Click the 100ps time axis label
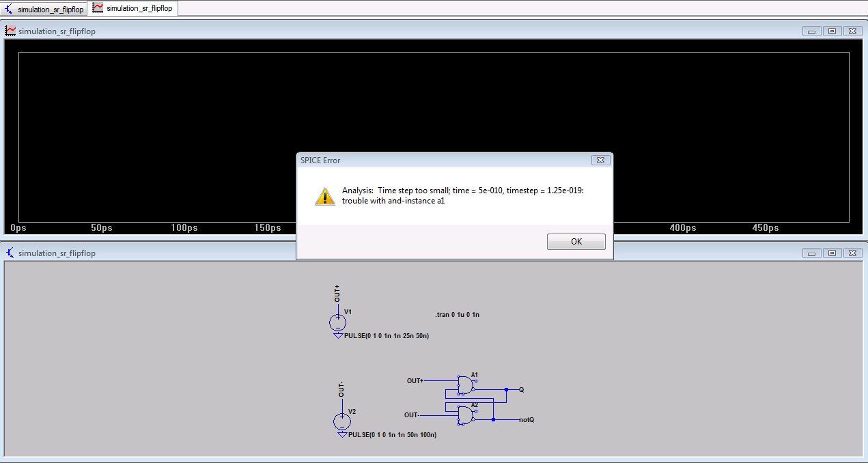This screenshot has height=463, width=868. (x=184, y=227)
